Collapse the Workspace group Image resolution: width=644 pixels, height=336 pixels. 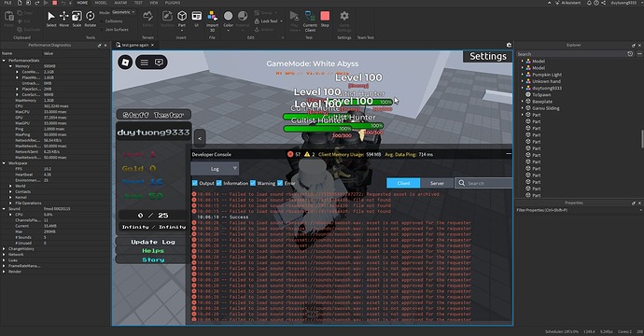coord(4,163)
